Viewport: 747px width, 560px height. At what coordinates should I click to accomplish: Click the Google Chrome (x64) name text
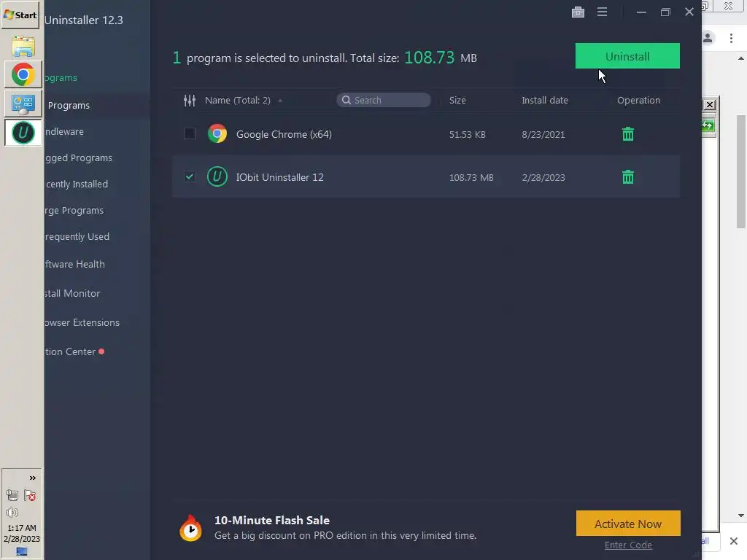(x=284, y=134)
